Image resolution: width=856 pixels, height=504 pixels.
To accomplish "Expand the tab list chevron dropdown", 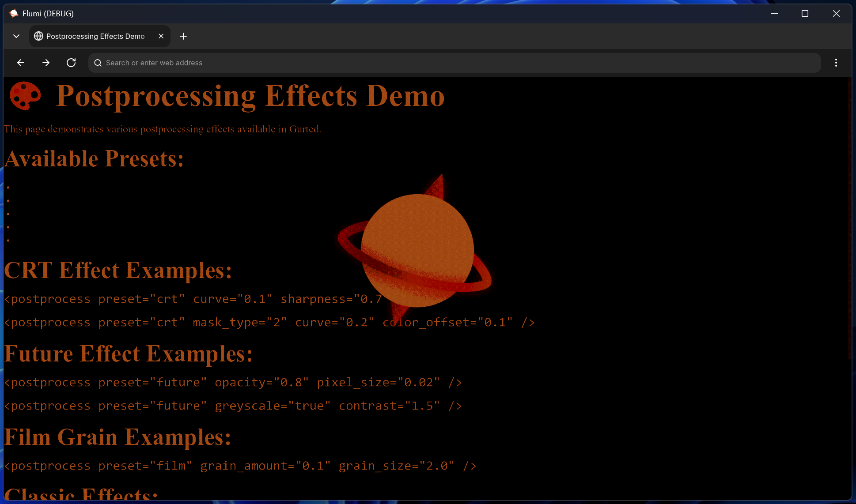I will 16,36.
